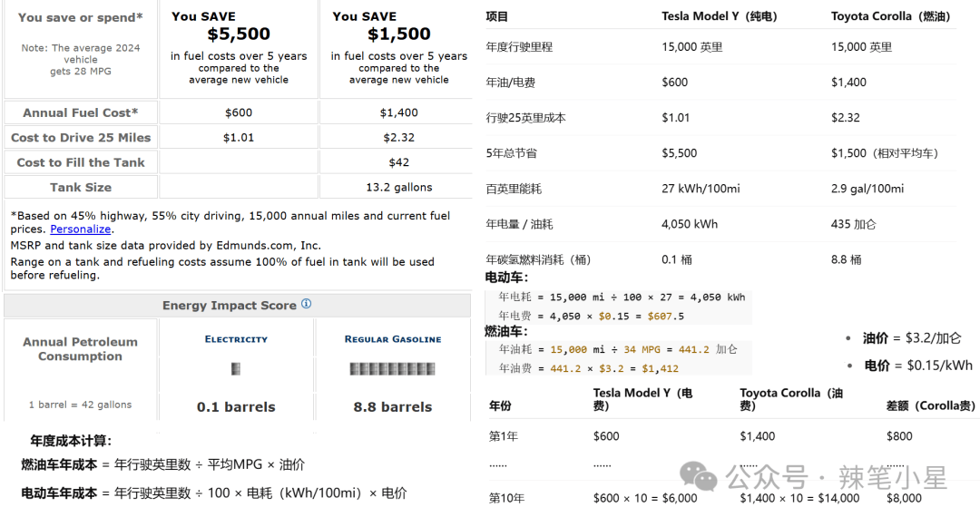
Task: Click the '油价 = $3.2/加仑' bullet
Action: pyautogui.click(x=912, y=338)
